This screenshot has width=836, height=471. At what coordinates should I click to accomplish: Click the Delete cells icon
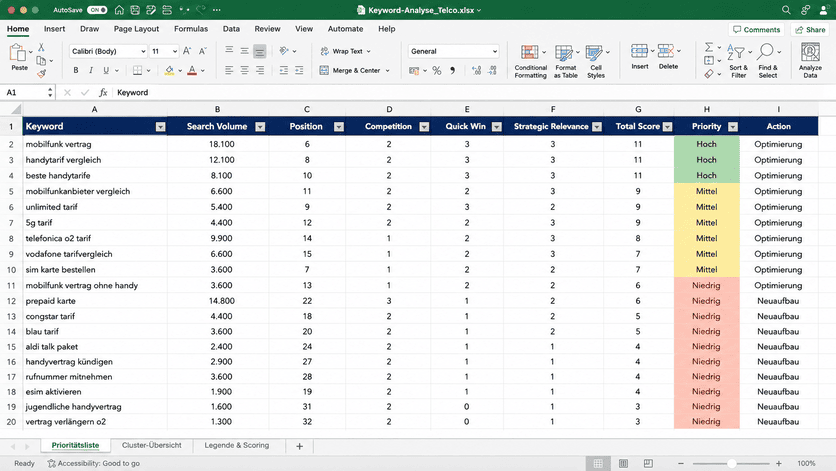click(x=665, y=52)
